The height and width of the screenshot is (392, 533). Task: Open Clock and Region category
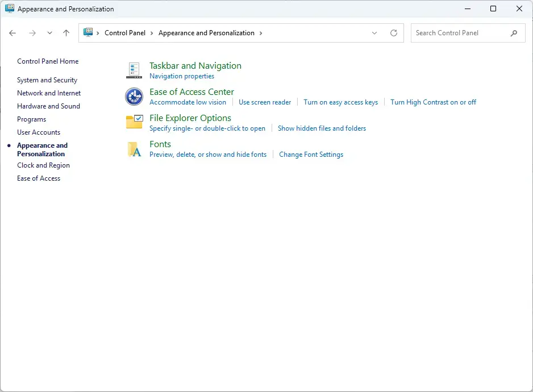click(x=44, y=165)
